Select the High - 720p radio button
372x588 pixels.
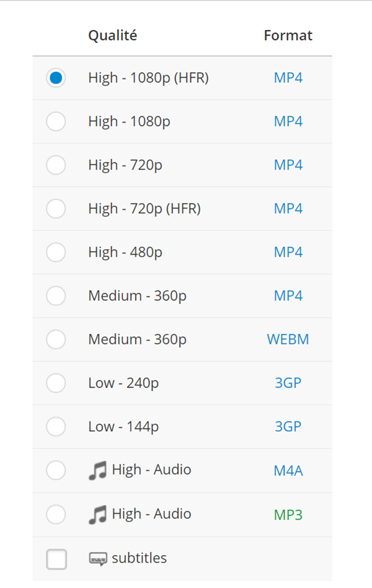[x=56, y=165]
